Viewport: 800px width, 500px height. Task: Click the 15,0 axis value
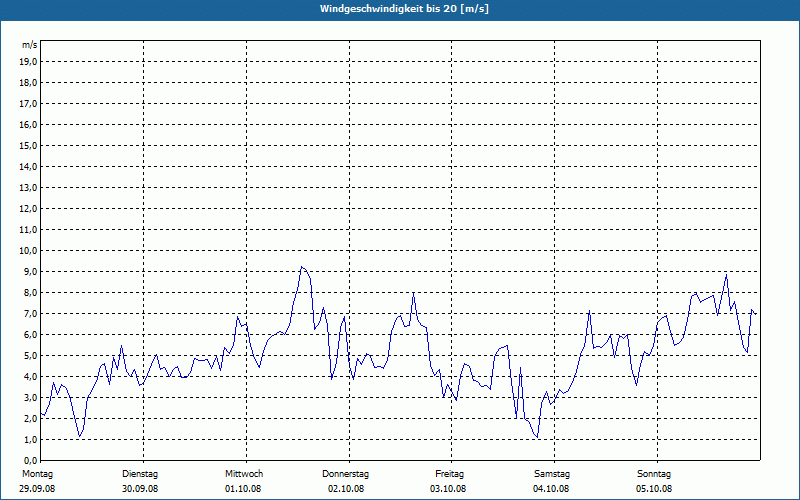(28, 145)
